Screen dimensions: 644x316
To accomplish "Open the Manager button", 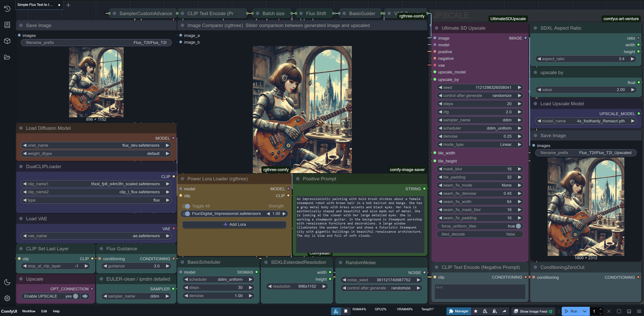I will click(x=459, y=311).
